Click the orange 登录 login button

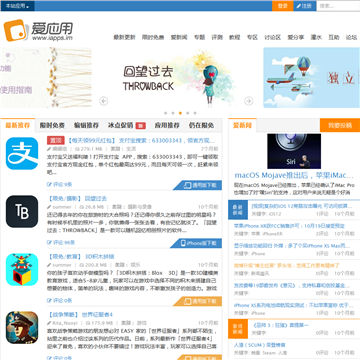pos(283,6)
